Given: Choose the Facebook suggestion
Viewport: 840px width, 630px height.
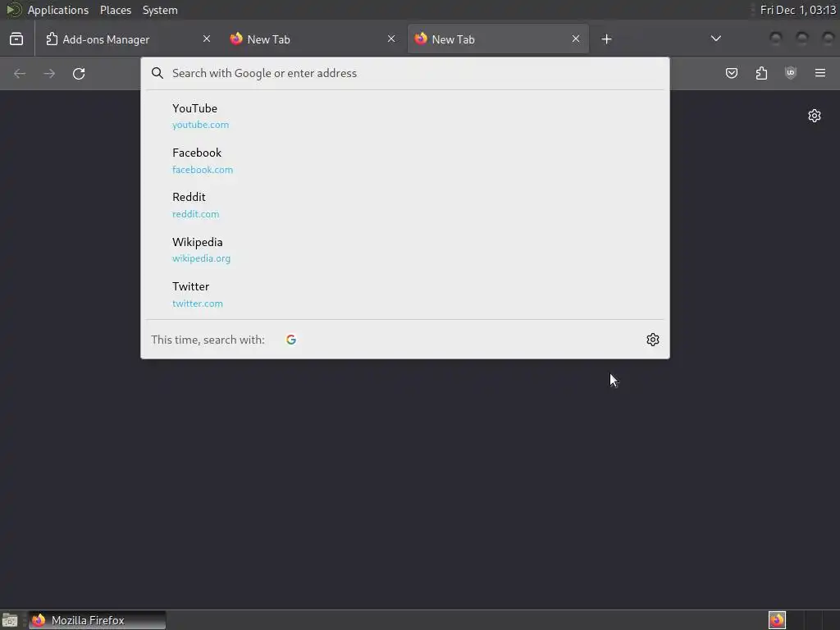Looking at the screenshot, I should 405,161.
